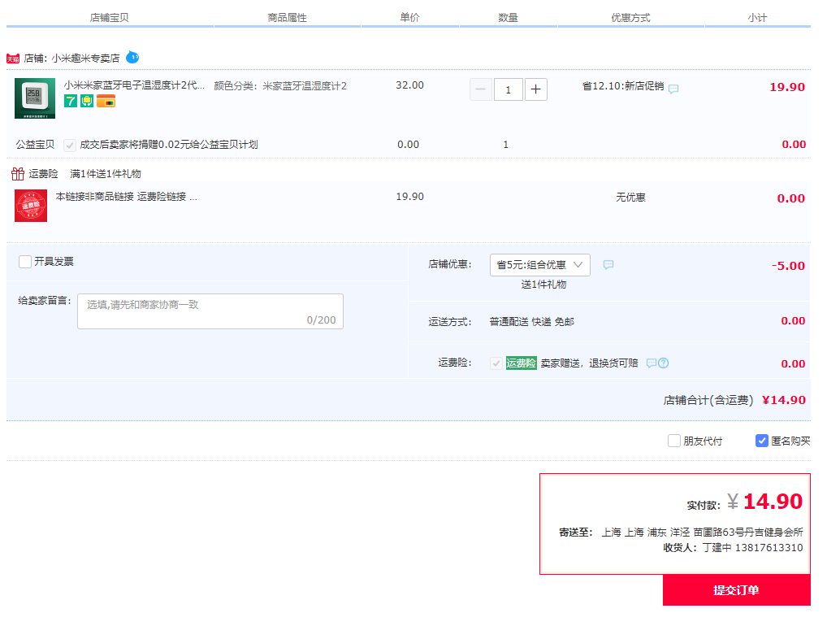Check the 开具发票 invoice checkbox
This screenshot has height=639, width=840.
[25, 262]
